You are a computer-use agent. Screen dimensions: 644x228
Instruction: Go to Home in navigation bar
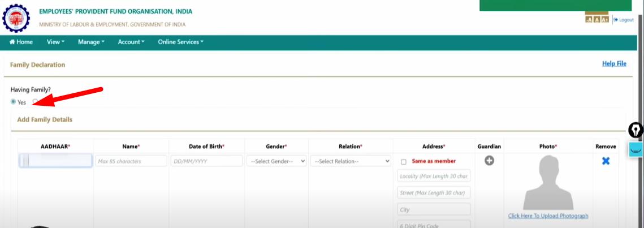tap(21, 42)
